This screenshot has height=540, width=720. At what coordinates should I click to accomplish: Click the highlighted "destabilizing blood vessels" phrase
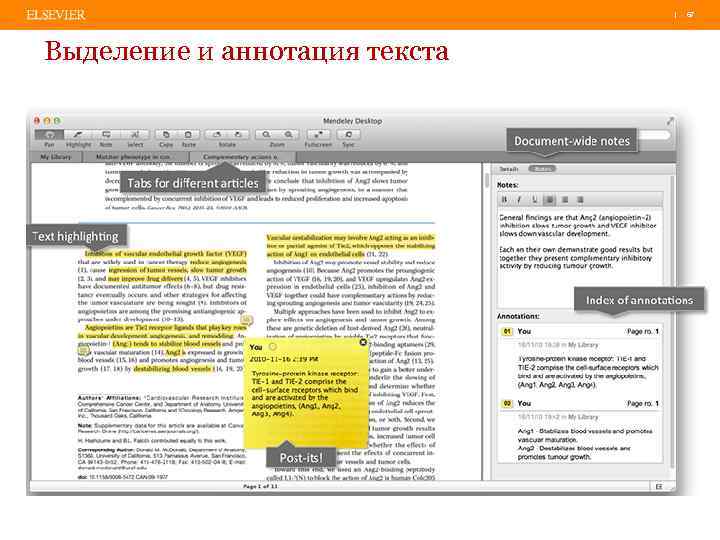coord(172,369)
